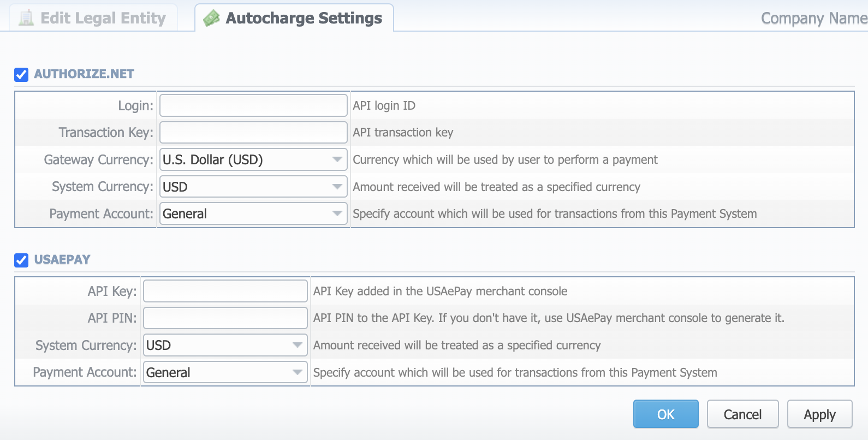
Task: Open Authorize.net System Currency dropdown
Action: [253, 187]
